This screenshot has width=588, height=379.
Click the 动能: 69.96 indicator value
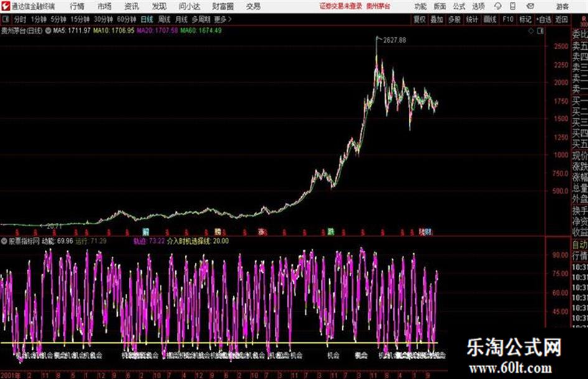57,241
